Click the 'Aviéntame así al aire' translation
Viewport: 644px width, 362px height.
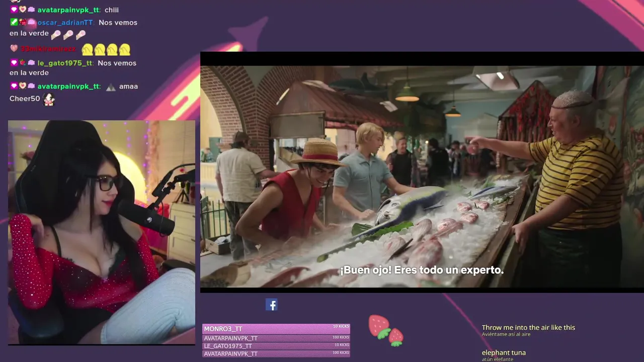(x=506, y=334)
